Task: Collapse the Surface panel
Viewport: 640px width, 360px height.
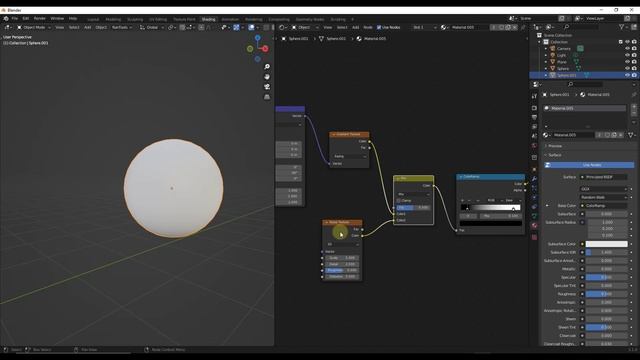Action: (x=555, y=155)
